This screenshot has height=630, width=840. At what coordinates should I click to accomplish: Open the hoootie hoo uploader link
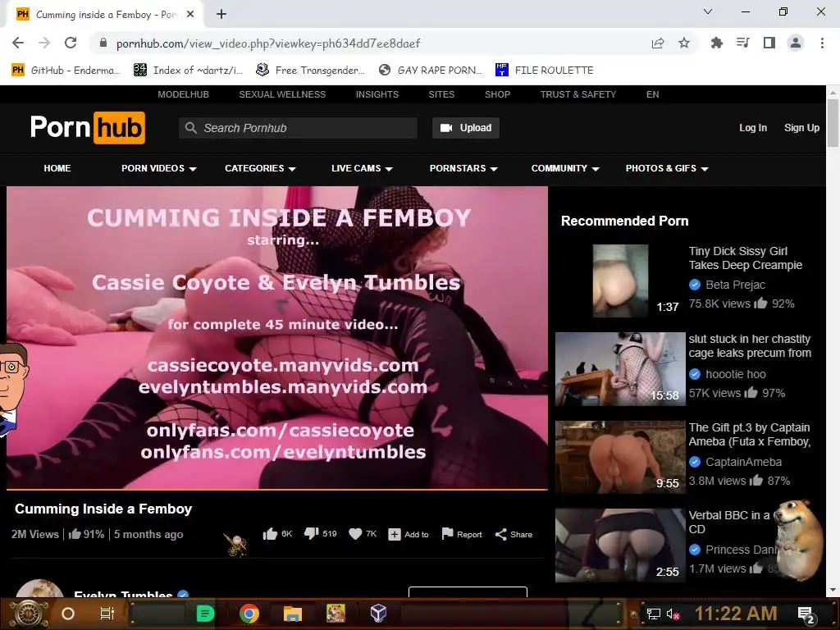pyautogui.click(x=736, y=374)
